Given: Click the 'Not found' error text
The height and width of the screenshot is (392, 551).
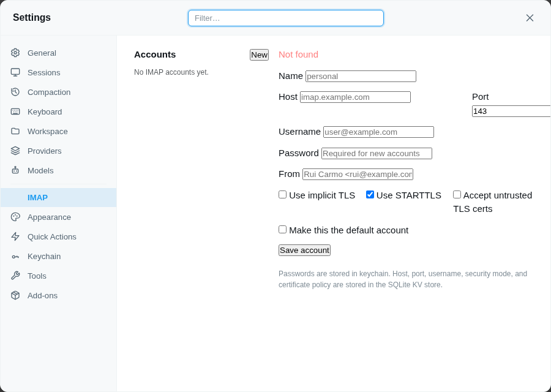Looking at the screenshot, I should 298,55.
